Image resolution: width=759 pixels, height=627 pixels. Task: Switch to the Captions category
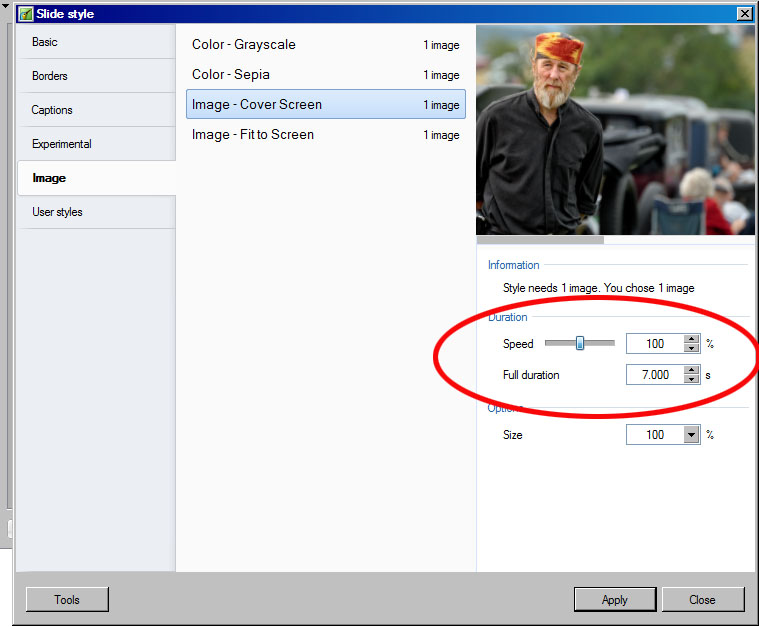click(x=96, y=110)
